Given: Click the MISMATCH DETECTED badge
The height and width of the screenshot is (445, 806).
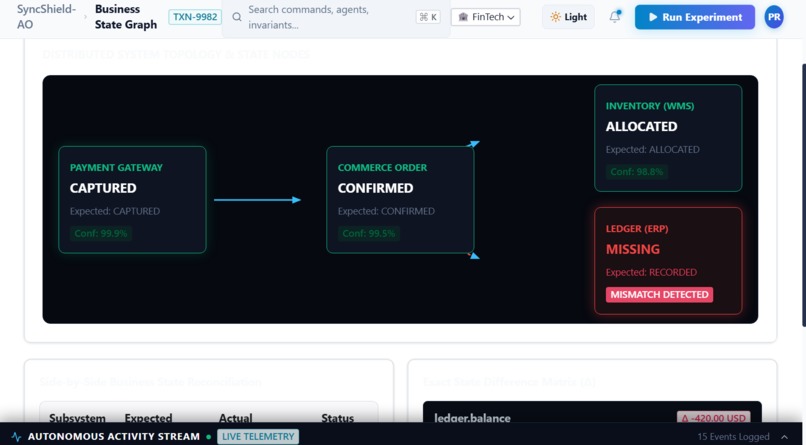Looking at the screenshot, I should [x=660, y=294].
